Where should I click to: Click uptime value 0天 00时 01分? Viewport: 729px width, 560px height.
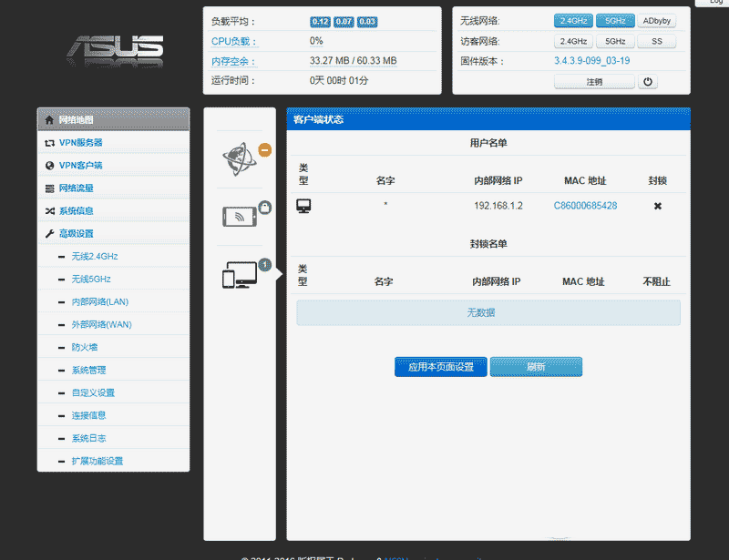339,81
